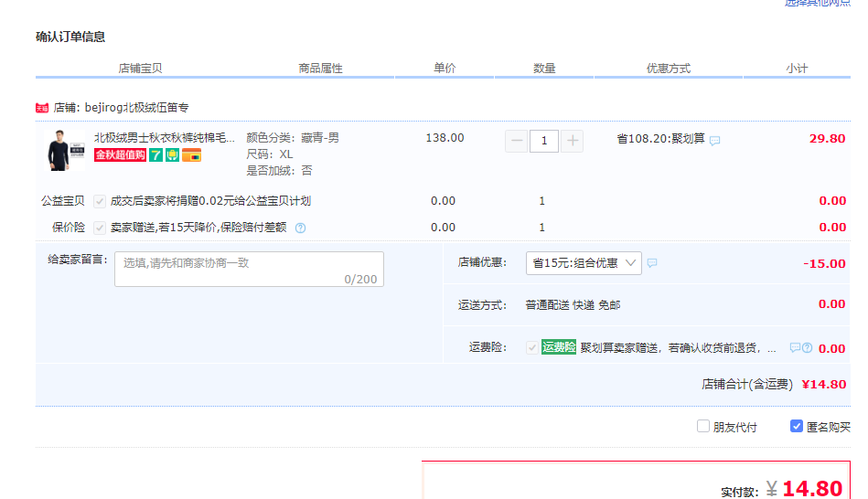Click the 卖家赠送,若15天降价 insurance description
Viewport: 868px width, 499px height.
pos(198,228)
